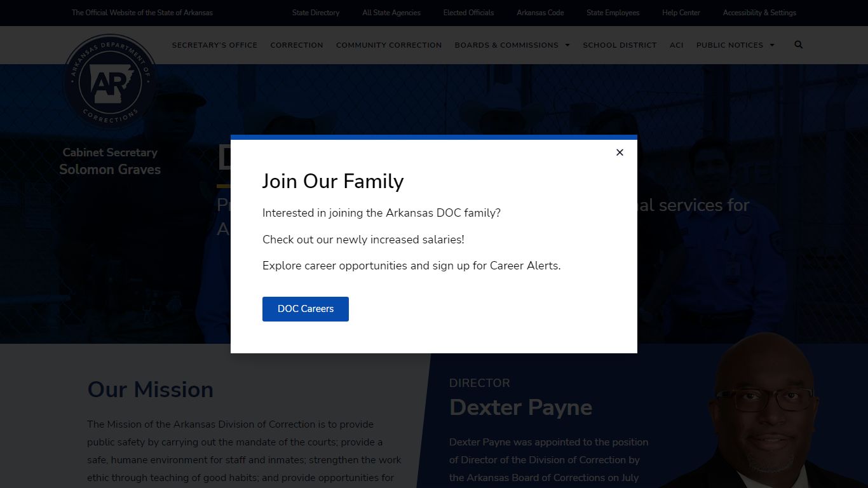The image size is (868, 488).
Task: Open the Boards & Commissions menu
Action: click(x=506, y=45)
